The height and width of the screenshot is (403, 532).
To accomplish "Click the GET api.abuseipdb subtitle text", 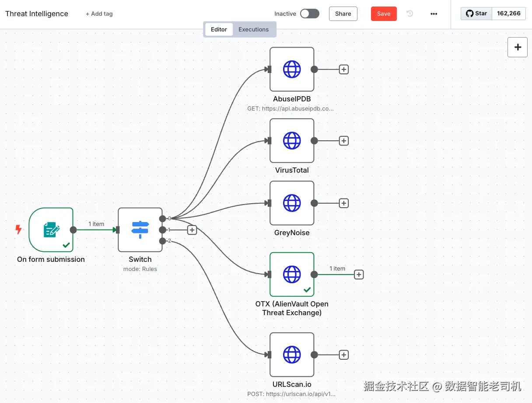I will point(290,108).
